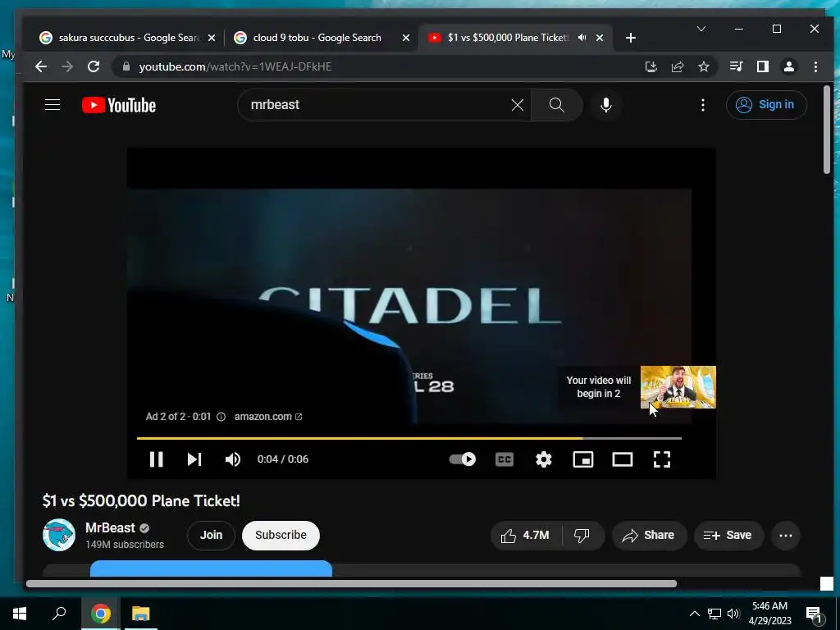Image resolution: width=840 pixels, height=630 pixels.
Task: Subscribe to MrBeast
Action: pos(281,535)
